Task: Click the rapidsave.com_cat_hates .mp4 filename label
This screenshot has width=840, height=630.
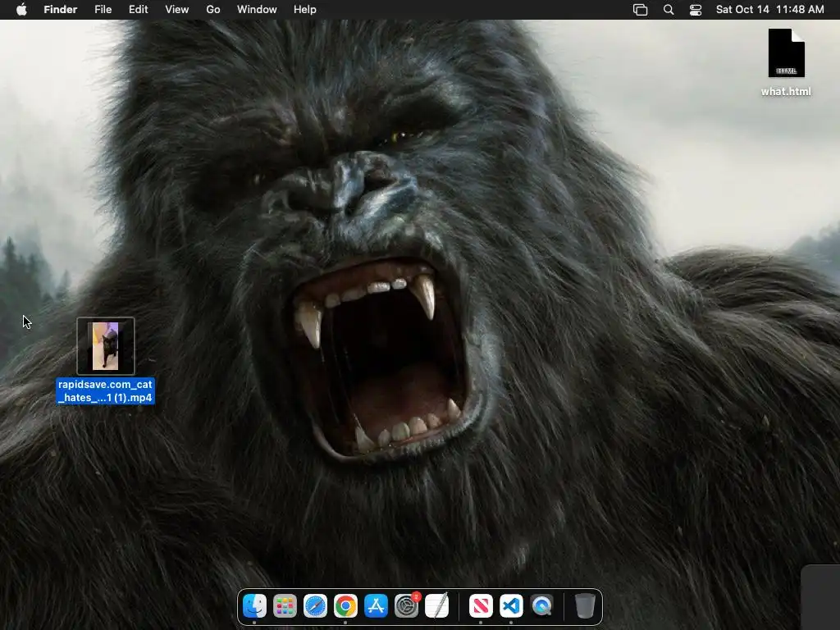Action: click(106, 391)
